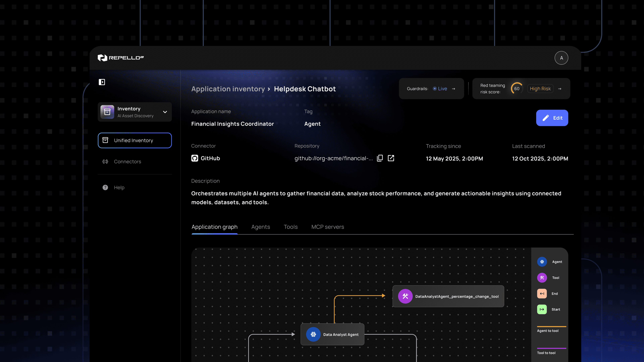644x362 pixels.
Task: Go back to Application inventory breadcrumb
Action: point(228,89)
